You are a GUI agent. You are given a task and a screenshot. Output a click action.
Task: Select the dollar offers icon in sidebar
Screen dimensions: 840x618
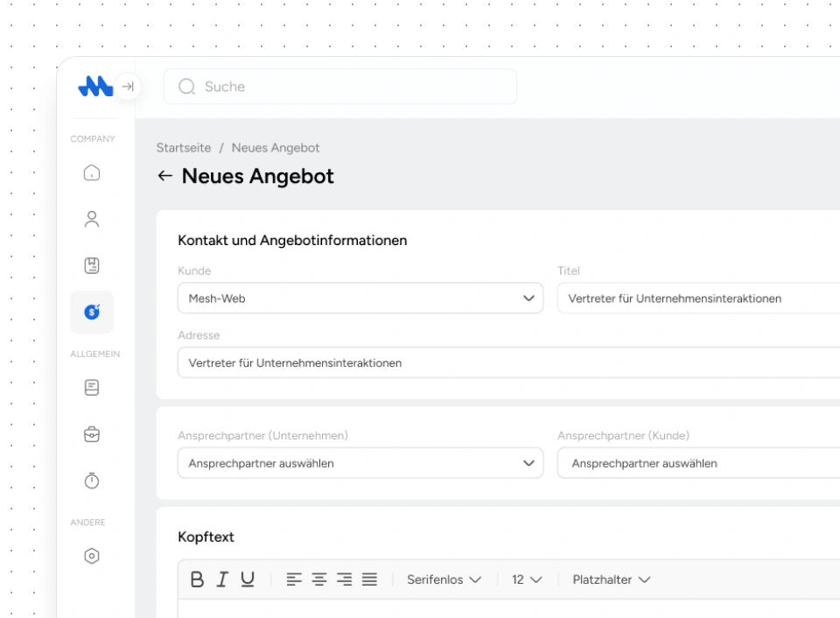92,312
